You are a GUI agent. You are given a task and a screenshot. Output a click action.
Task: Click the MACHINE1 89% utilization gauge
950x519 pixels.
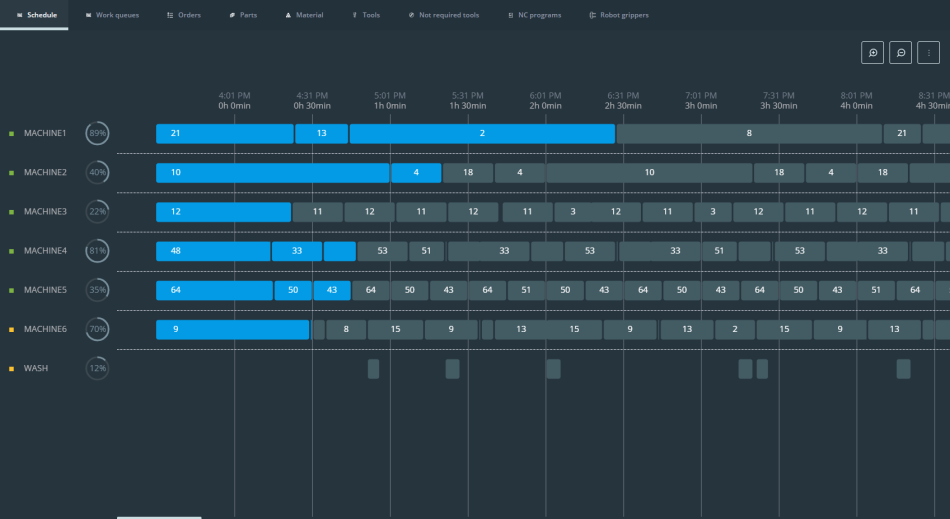pyautogui.click(x=97, y=133)
